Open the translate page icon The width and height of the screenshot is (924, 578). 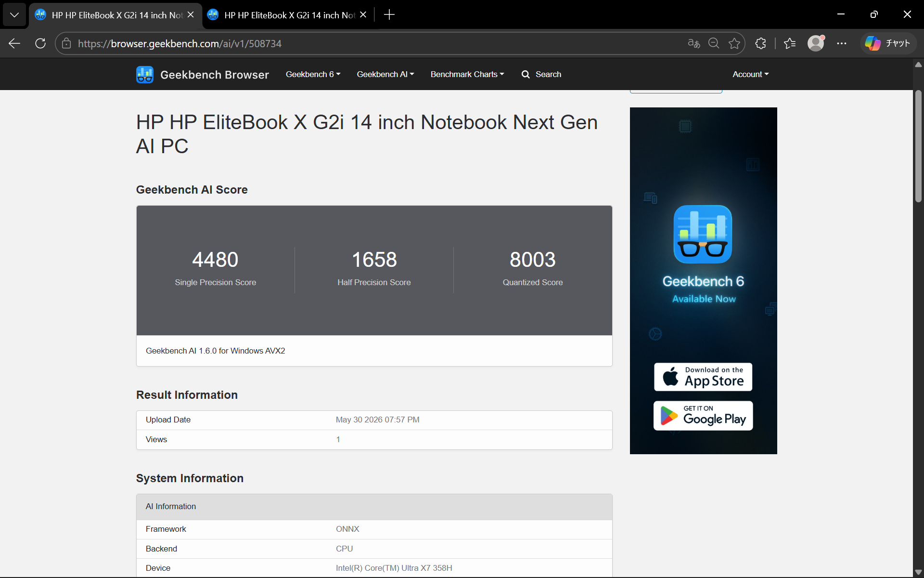[x=693, y=43]
